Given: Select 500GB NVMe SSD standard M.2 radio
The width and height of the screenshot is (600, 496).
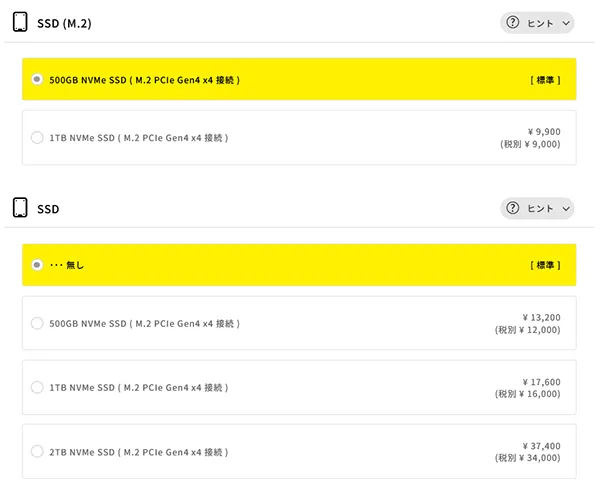Looking at the screenshot, I should pyautogui.click(x=37, y=79).
